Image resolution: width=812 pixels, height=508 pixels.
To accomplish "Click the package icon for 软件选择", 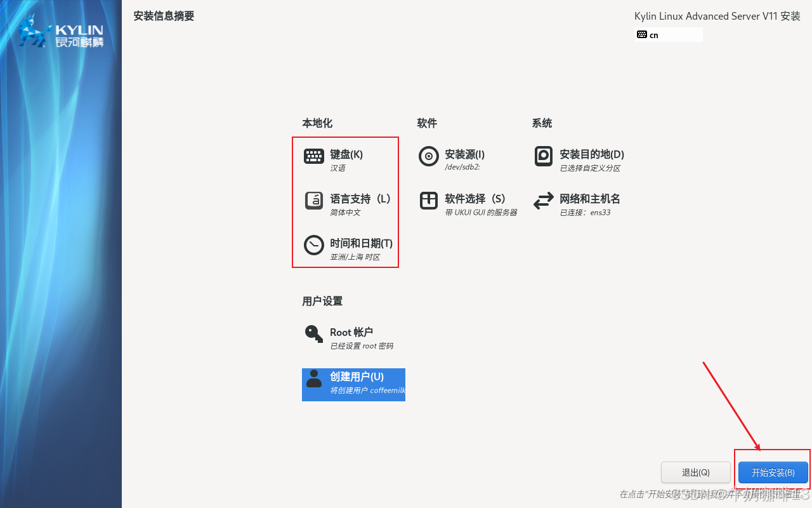I will pos(429,201).
